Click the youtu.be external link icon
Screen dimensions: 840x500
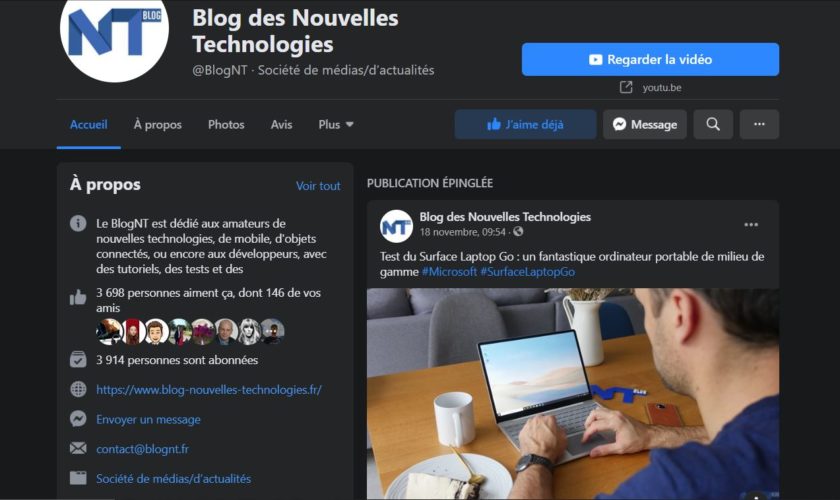click(x=626, y=87)
